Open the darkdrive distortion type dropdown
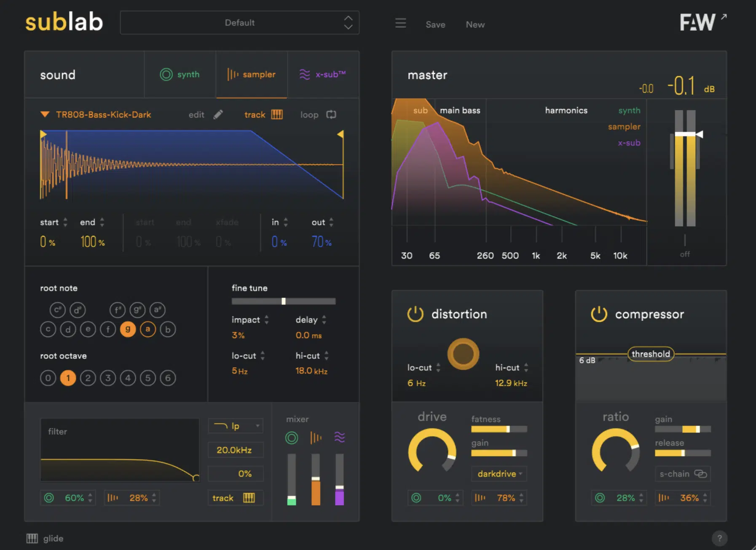Image resolution: width=756 pixels, height=550 pixels. coord(499,474)
